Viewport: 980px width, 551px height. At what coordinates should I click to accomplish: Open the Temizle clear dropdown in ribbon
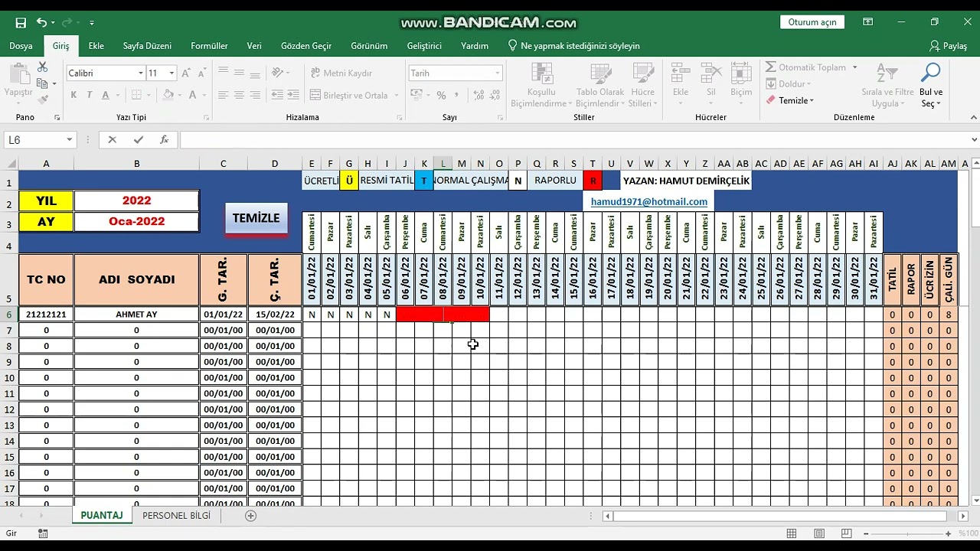point(791,100)
